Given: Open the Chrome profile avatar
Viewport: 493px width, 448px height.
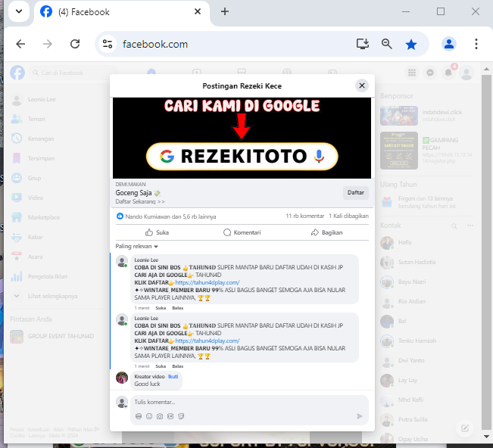Looking at the screenshot, I should tap(449, 44).
